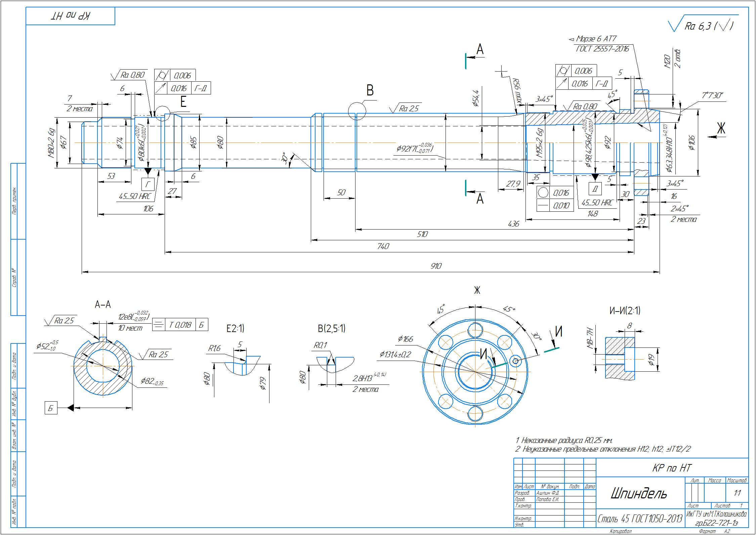Select the diameter dimension "ø67"
The image size is (756, 535).
[x=63, y=143]
